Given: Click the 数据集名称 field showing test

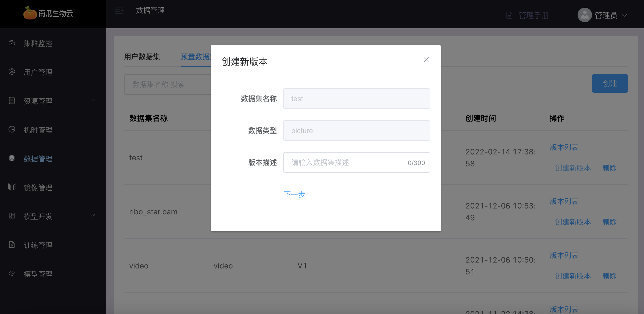Looking at the screenshot, I should point(356,99).
